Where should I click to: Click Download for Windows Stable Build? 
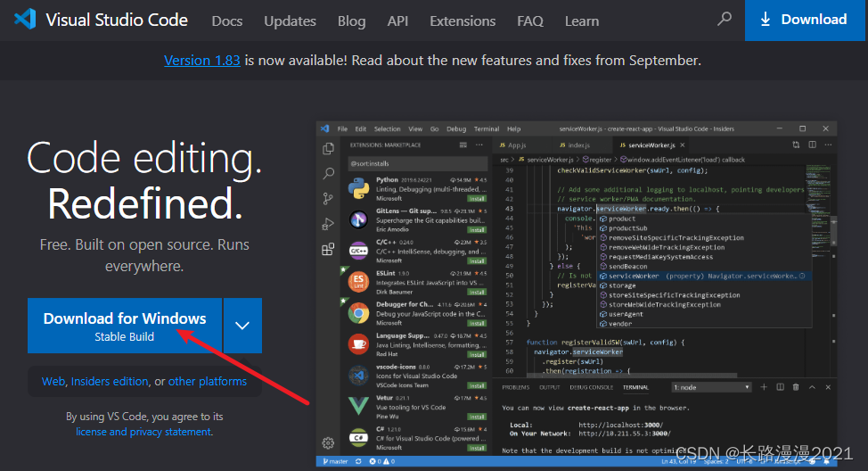(125, 326)
